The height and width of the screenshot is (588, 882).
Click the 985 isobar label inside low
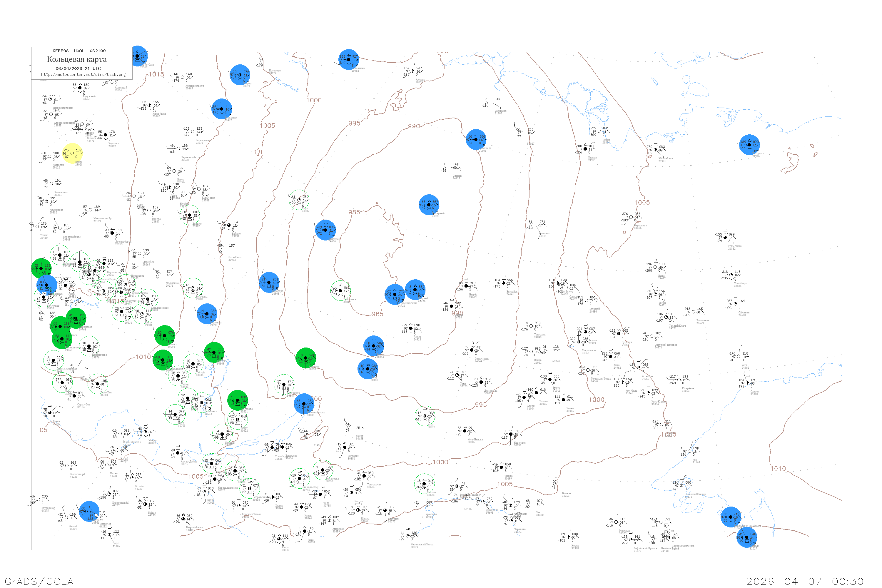(354, 212)
